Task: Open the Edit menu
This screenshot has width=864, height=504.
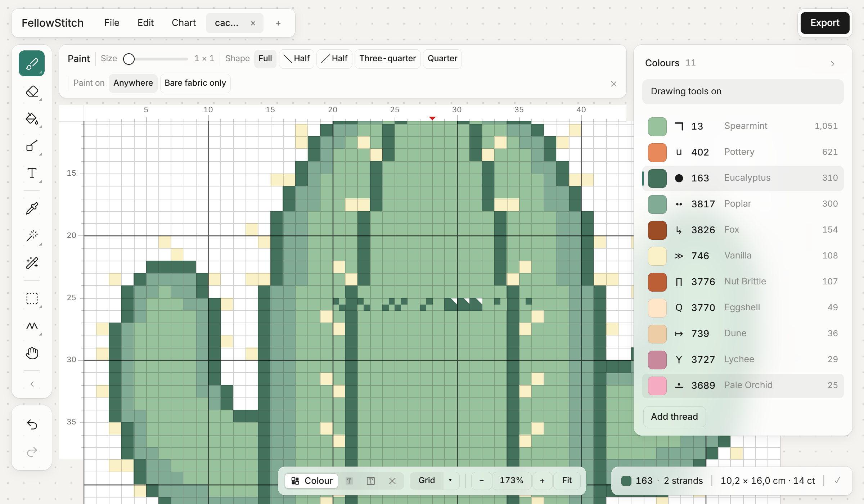Action: click(145, 23)
